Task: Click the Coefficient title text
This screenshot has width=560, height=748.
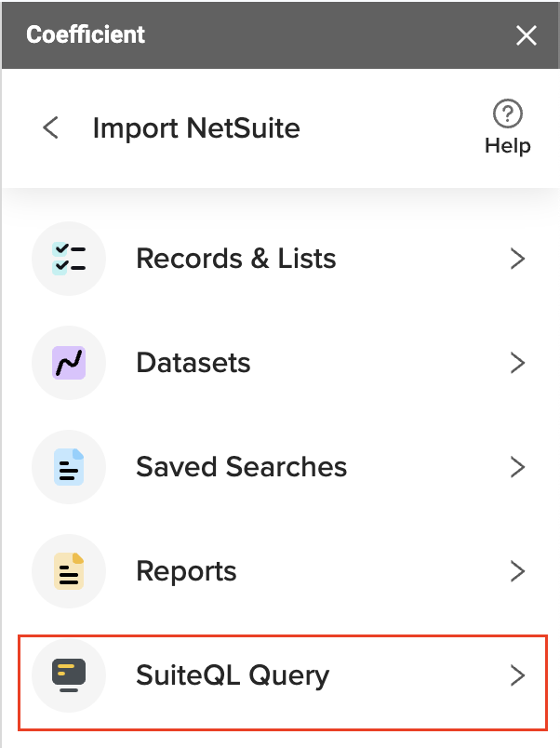Action: point(86,34)
